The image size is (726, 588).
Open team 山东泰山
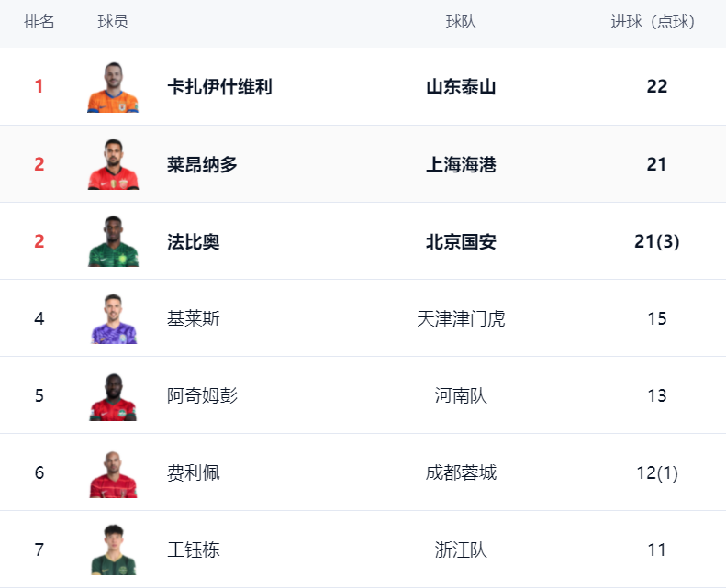[x=461, y=87]
